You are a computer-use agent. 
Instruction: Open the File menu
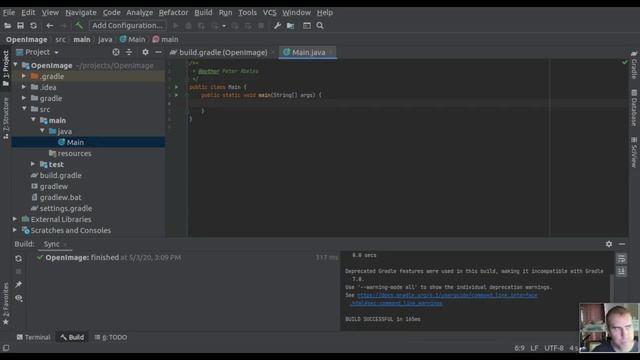pyautogui.click(x=9, y=13)
